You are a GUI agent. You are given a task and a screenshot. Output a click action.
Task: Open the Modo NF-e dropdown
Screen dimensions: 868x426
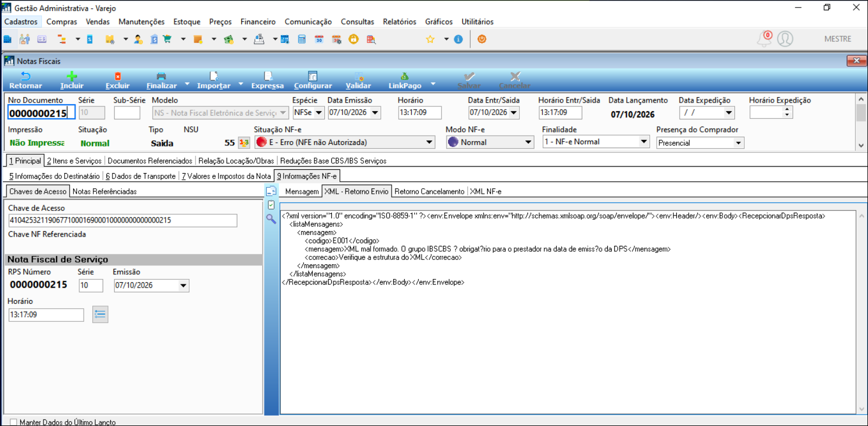[528, 142]
